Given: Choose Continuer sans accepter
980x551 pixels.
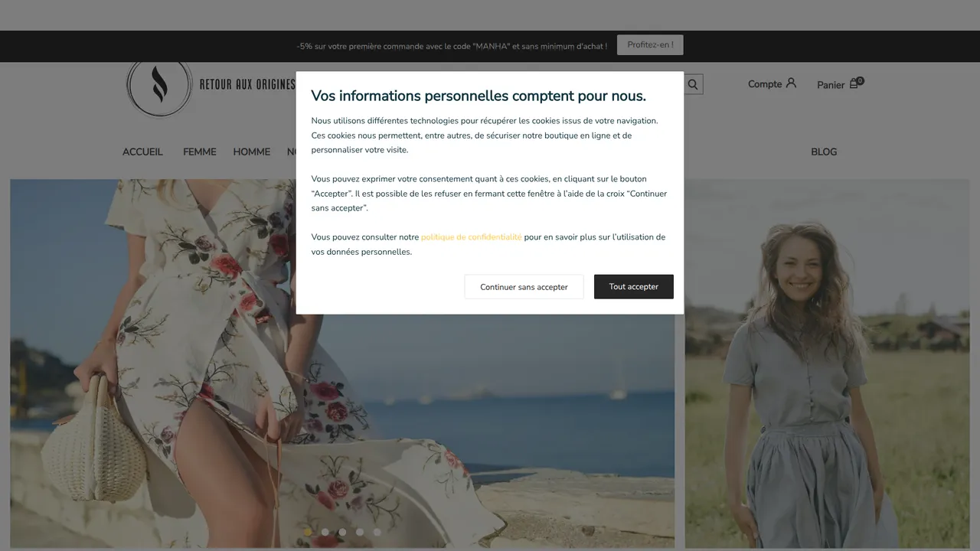Looking at the screenshot, I should (524, 287).
